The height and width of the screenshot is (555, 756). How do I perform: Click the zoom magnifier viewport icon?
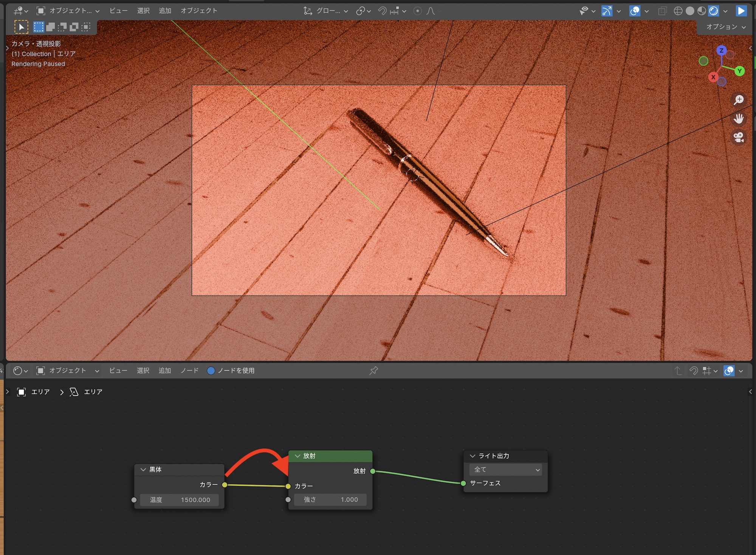coord(739,100)
